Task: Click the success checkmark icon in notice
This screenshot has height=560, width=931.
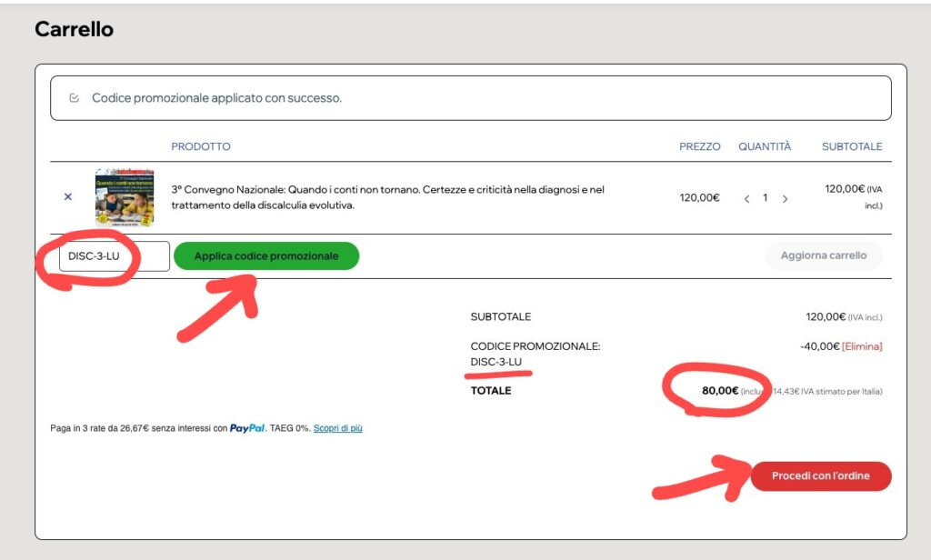Action: 75,97
